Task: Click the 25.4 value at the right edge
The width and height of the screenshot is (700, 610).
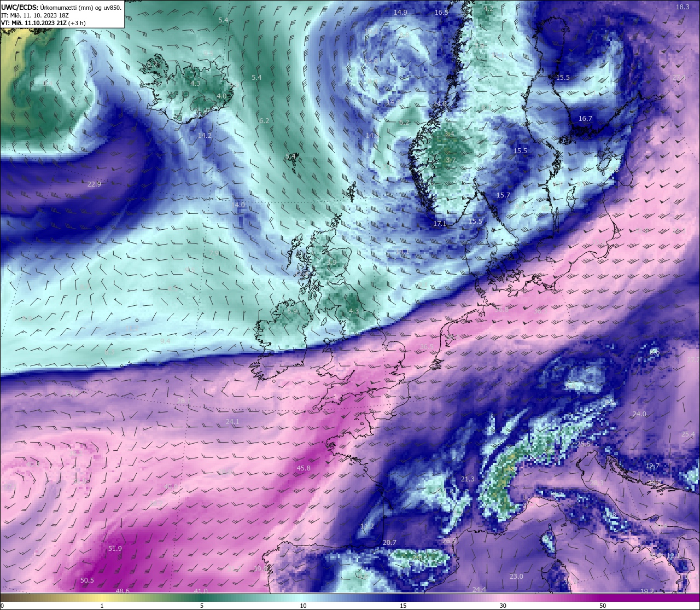Action: (x=688, y=434)
